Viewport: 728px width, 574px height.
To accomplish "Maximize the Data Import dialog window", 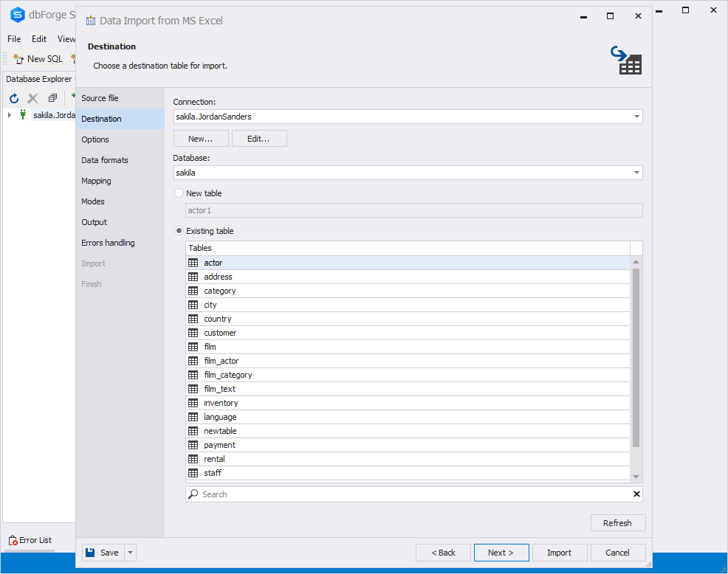I will [610, 16].
